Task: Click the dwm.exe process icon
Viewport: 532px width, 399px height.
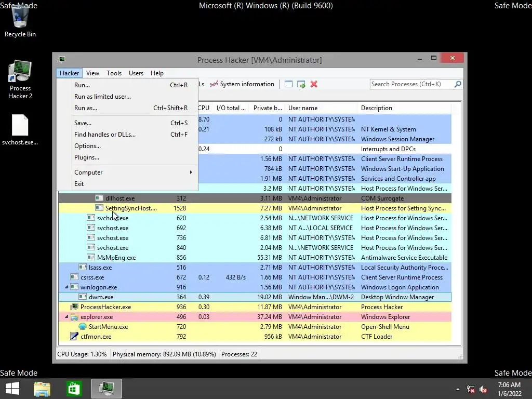Action: pos(83,297)
